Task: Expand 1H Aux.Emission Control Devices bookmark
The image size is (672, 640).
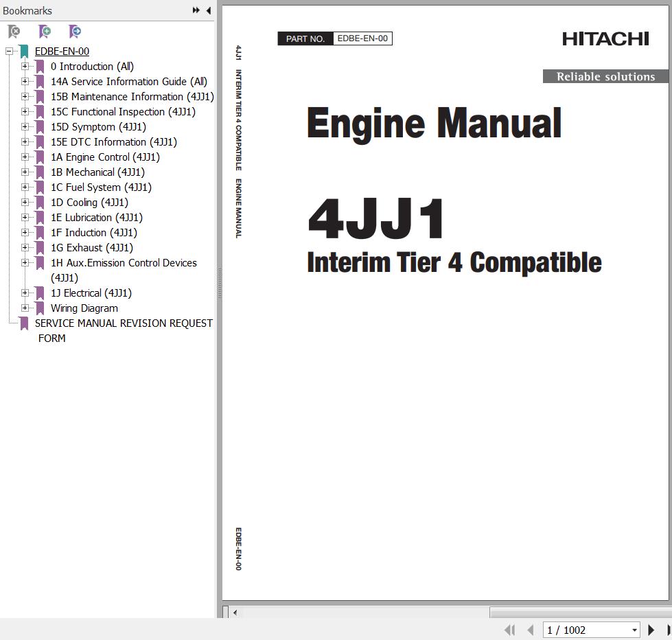Action: pyautogui.click(x=25, y=263)
